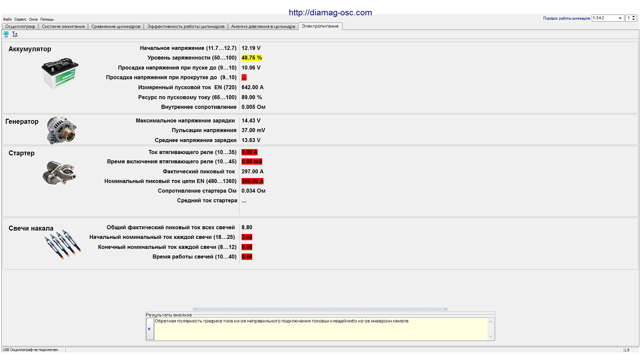Switch to the Сравнение цилиндров tab
This screenshot has width=644, height=354.
point(116,27)
